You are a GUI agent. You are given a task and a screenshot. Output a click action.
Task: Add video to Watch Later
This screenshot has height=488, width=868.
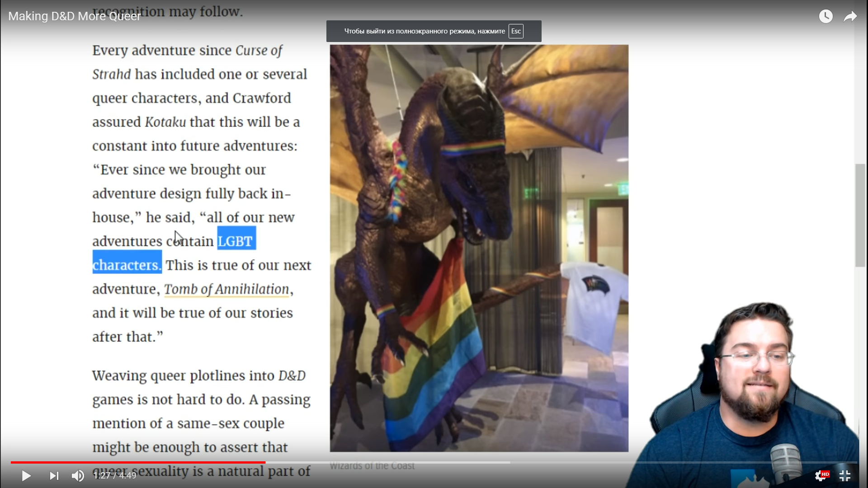[x=826, y=16]
